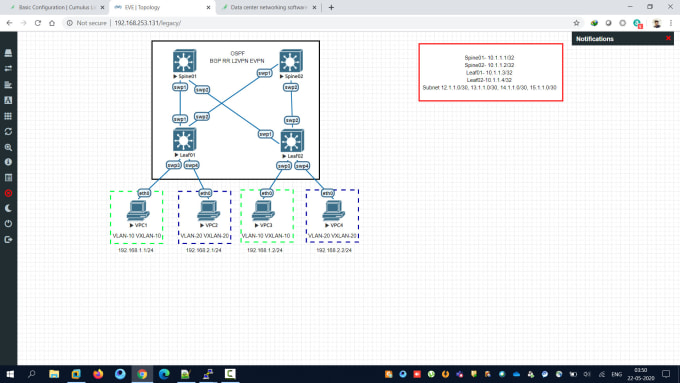680x383 pixels.
Task: Close the EVE Topology tab
Action: pyautogui.click(x=208, y=7)
